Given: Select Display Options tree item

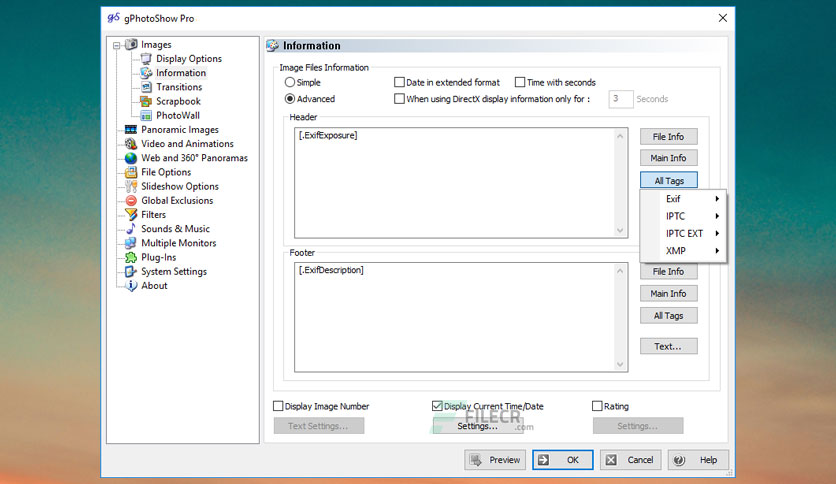Looking at the screenshot, I should (189, 59).
